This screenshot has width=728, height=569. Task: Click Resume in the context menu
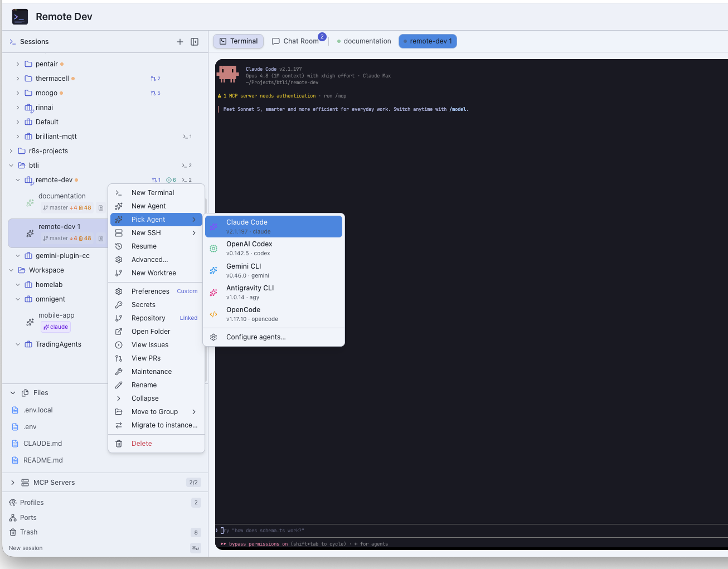pos(156,246)
